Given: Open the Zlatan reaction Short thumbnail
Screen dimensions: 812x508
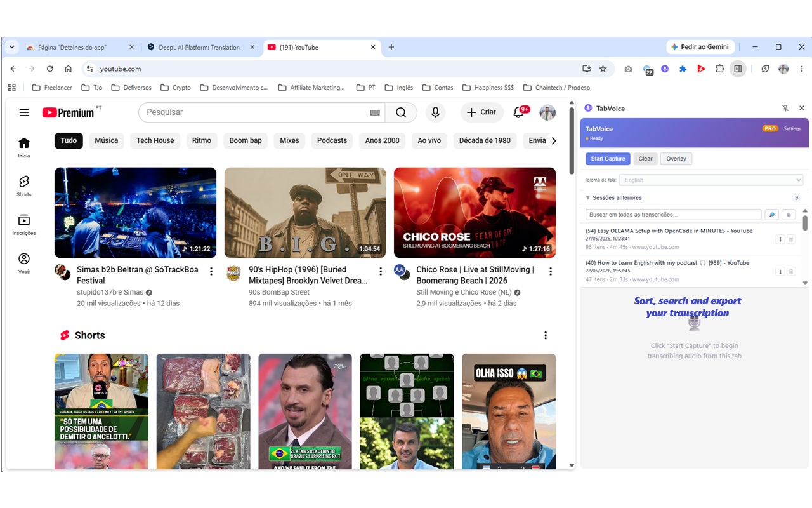Looking at the screenshot, I should [x=305, y=411].
